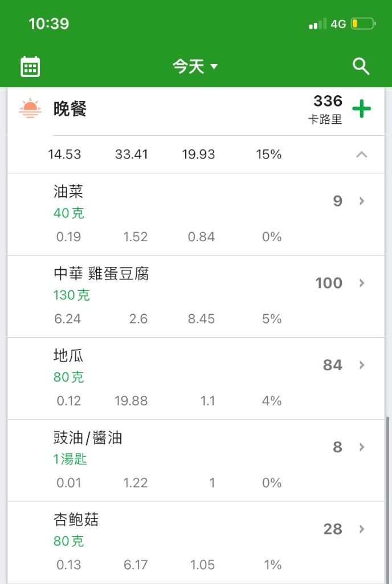Open 杏鮑菇 details chevron
Image resolution: width=392 pixels, height=584 pixels.
click(x=361, y=529)
